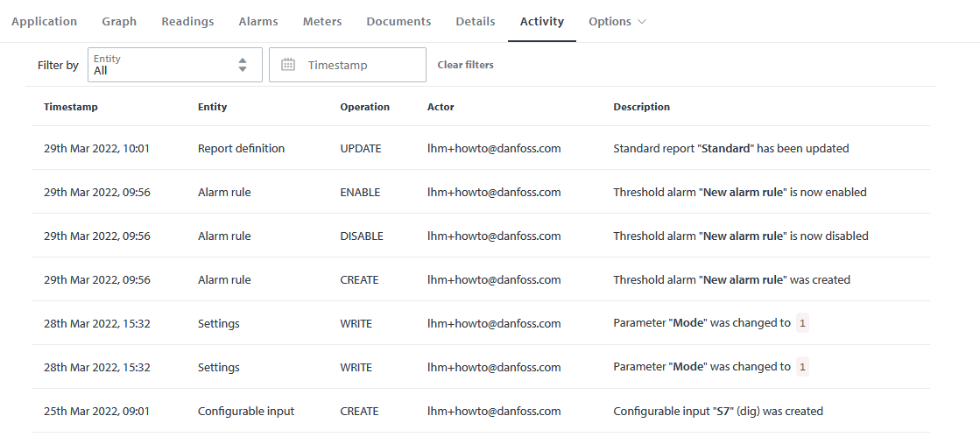The height and width of the screenshot is (437, 980).
Task: Click the calendar icon in Timestamp filter
Action: click(x=288, y=65)
